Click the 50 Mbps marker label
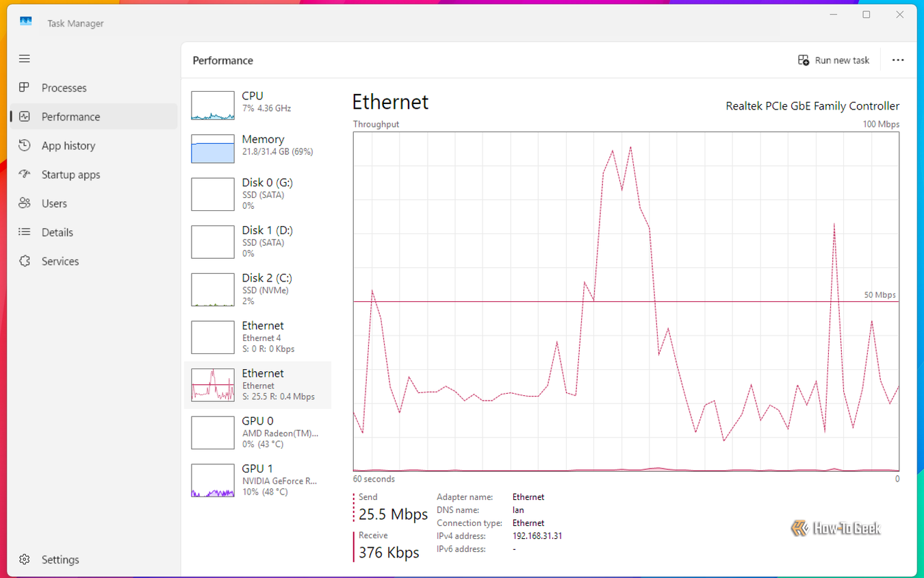The width and height of the screenshot is (924, 578). pyautogui.click(x=880, y=295)
